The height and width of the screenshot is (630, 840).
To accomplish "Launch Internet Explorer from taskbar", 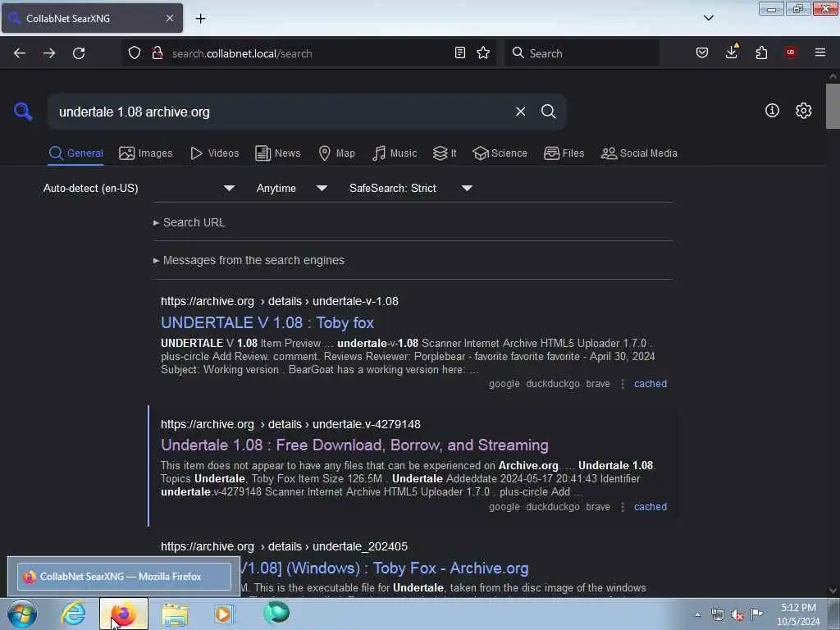I will click(73, 614).
